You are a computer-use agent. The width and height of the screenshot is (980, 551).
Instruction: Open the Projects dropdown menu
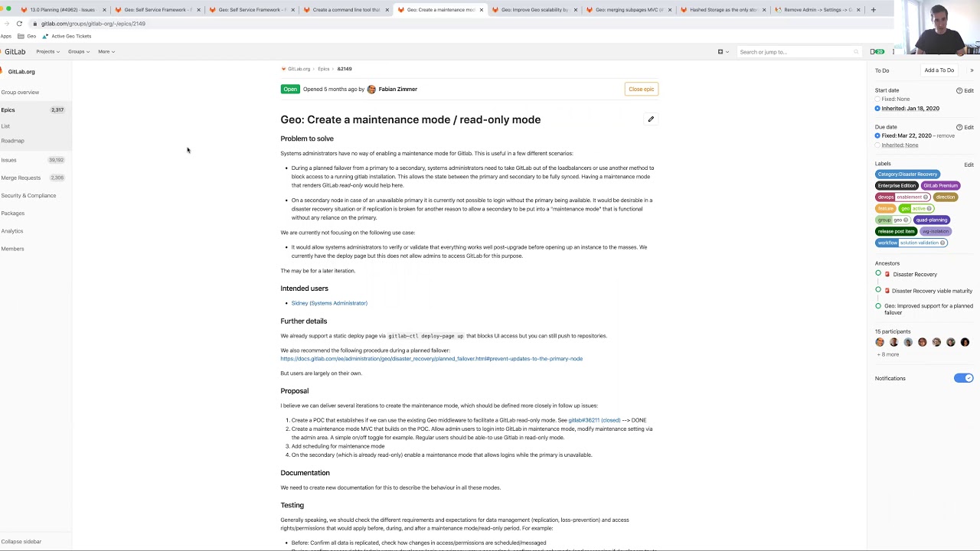[47, 52]
